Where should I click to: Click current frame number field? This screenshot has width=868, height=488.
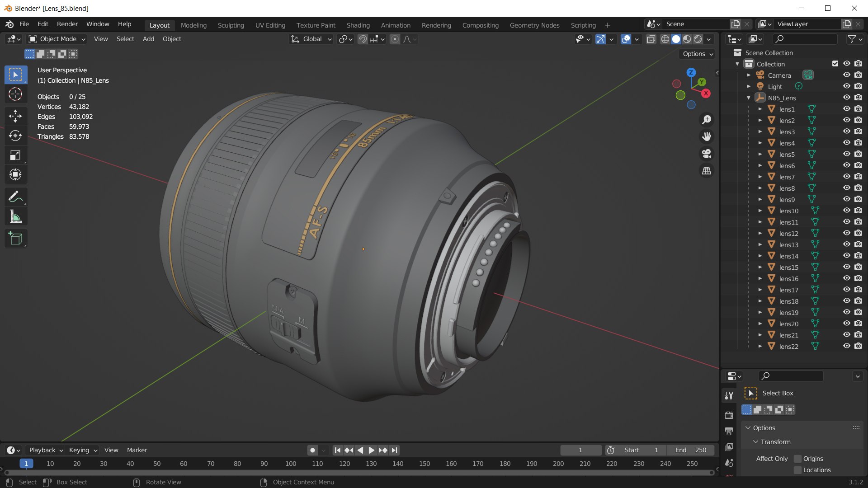(x=580, y=450)
